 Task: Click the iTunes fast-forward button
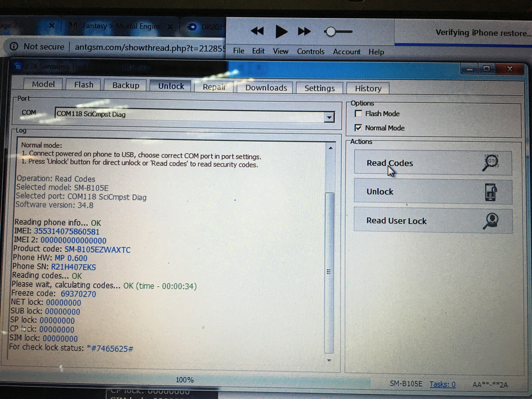304,31
